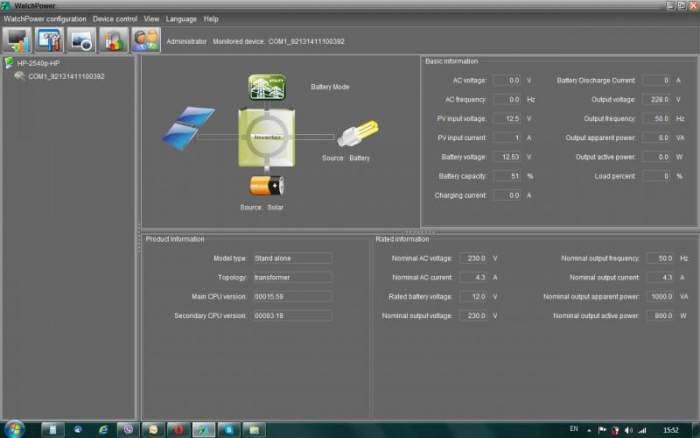Click the Output frequency value 50.0
Image resolution: width=700 pixels, height=438 pixels.
656,119
